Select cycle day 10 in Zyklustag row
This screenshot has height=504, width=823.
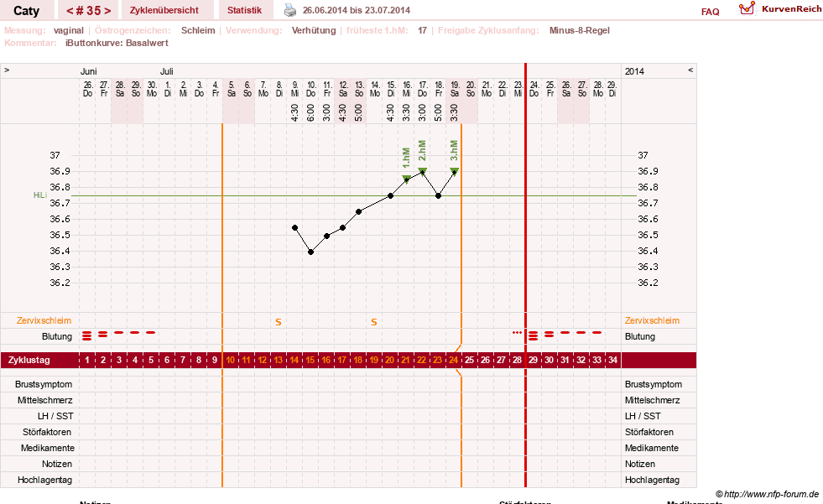[x=231, y=361]
